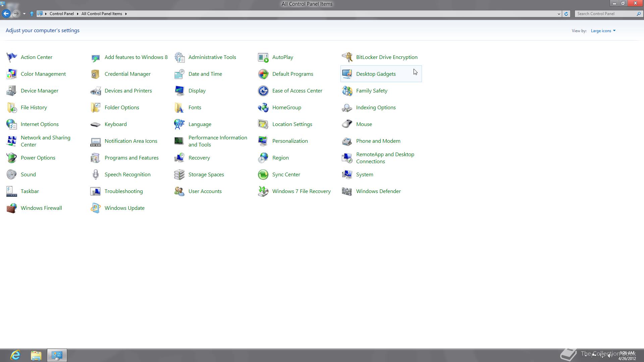Click the volume speaker tray icon
This screenshot has height=362, width=644.
(x=610, y=356)
